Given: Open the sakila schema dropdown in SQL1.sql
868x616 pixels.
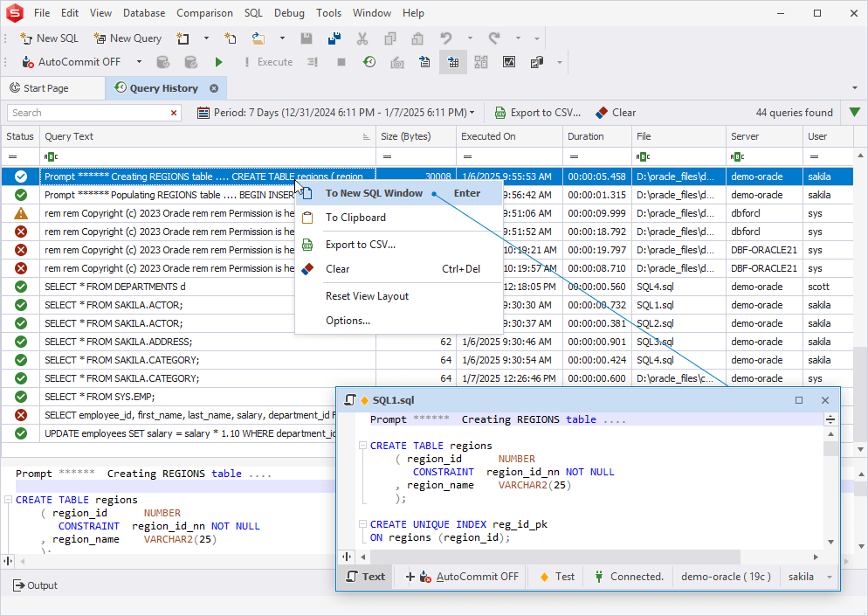Looking at the screenshot, I should click(x=830, y=577).
